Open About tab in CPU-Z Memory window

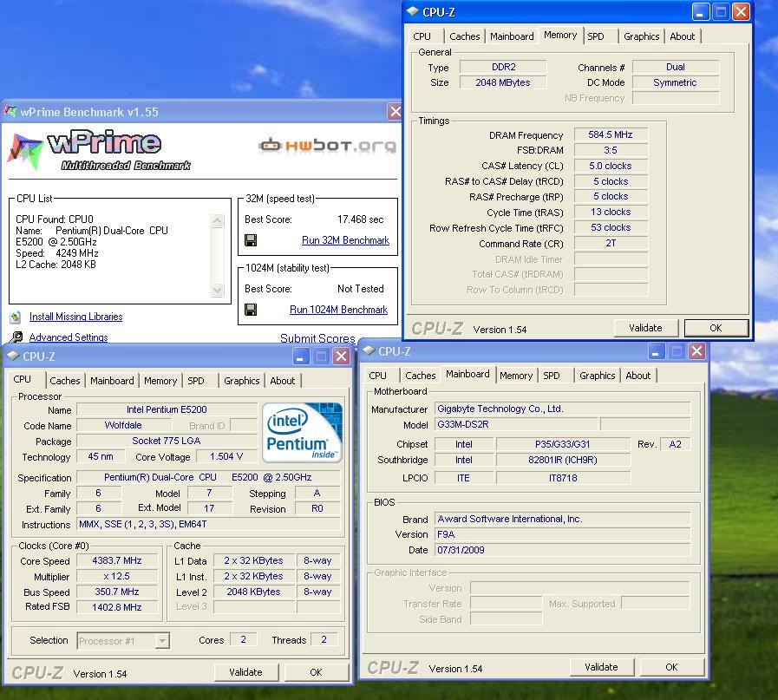click(683, 36)
